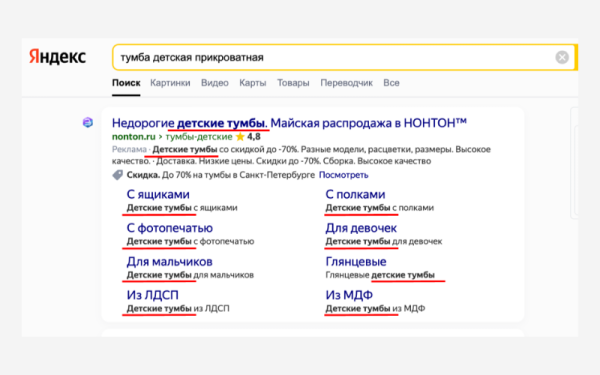Click the ad favicon next to the Недорогие детские тумбы result
This screenshot has height=375, width=600.
click(88, 122)
